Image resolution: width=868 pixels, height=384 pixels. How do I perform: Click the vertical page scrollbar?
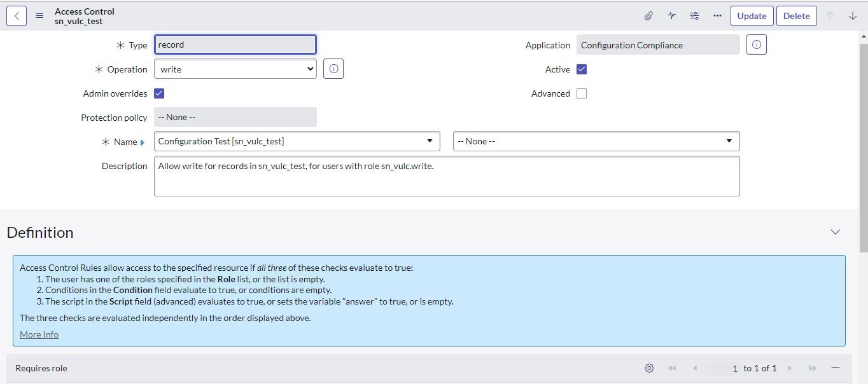point(863,148)
